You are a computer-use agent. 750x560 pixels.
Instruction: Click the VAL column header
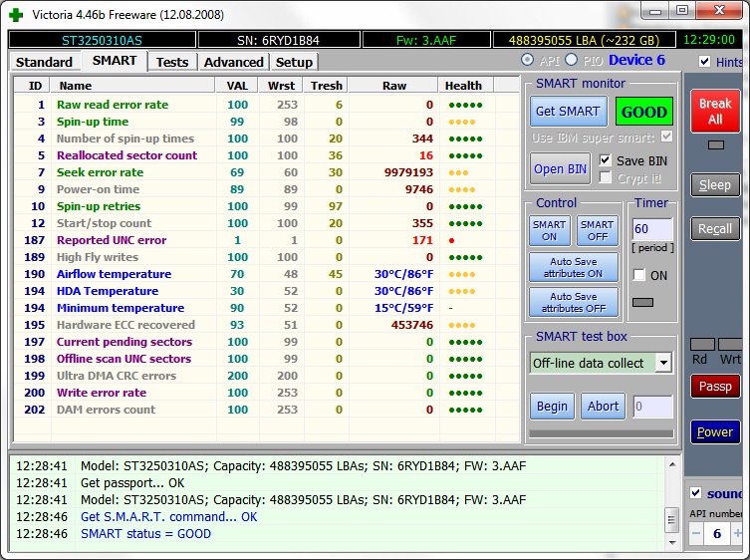[x=237, y=86]
